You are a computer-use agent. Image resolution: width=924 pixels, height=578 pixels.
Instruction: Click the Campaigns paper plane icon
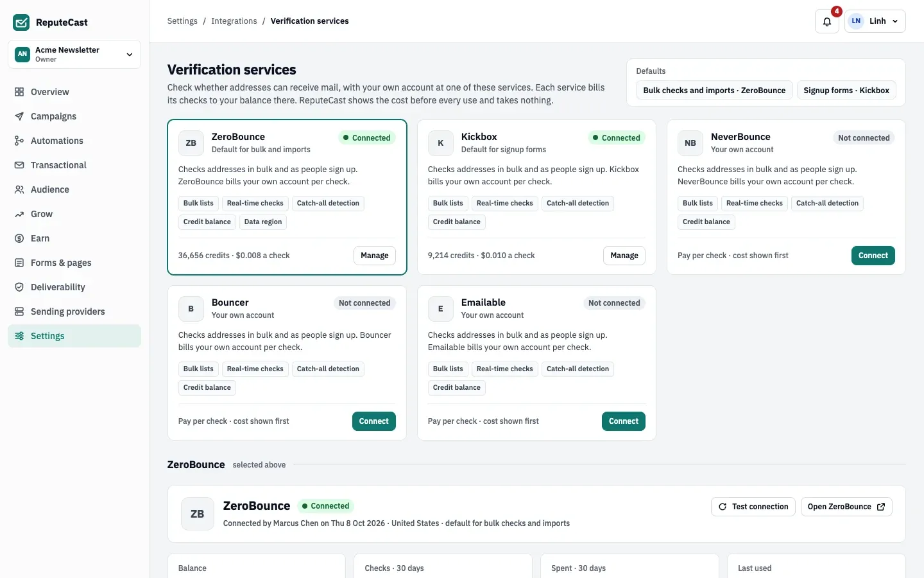click(19, 116)
